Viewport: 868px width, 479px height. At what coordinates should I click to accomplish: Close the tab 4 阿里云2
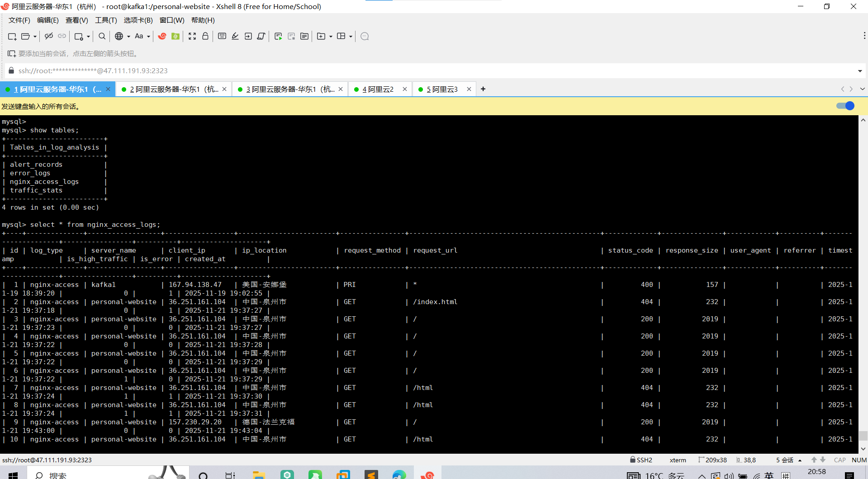click(x=405, y=89)
